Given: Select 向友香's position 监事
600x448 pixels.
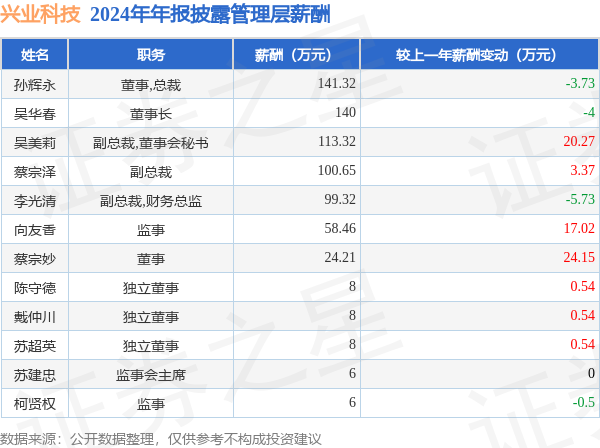Looking at the screenshot, I should (x=151, y=230).
